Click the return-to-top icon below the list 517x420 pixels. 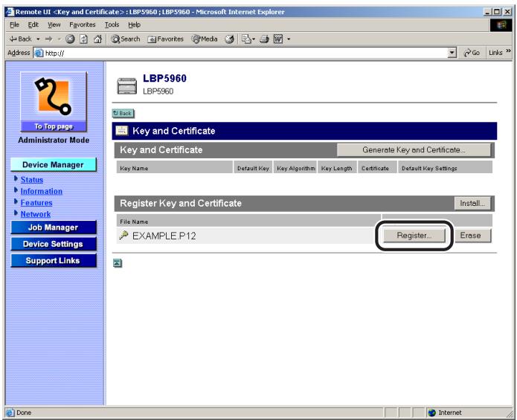(118, 263)
